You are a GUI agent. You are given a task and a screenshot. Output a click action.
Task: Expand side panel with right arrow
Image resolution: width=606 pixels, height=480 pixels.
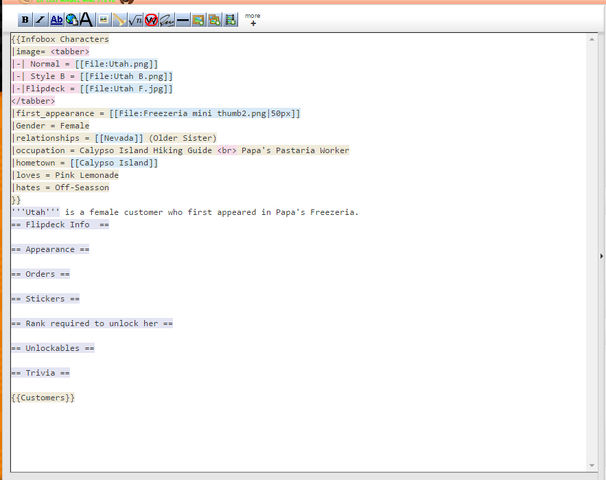pyautogui.click(x=601, y=256)
